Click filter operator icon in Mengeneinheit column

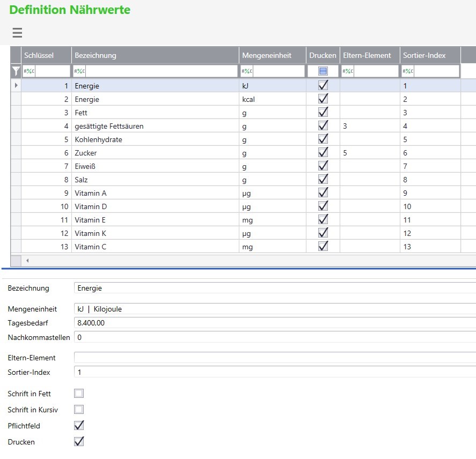coord(247,71)
